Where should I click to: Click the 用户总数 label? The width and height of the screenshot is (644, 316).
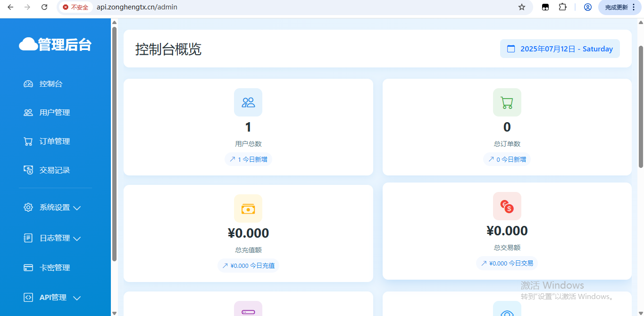(248, 144)
